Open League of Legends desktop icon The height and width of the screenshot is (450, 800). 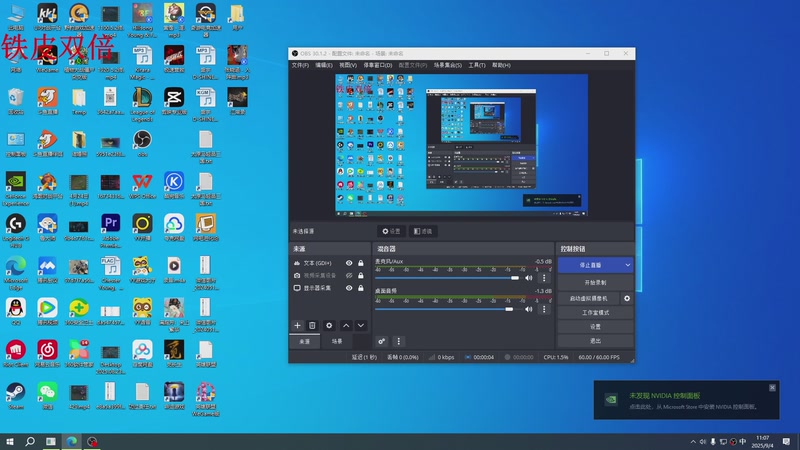pyautogui.click(x=142, y=104)
